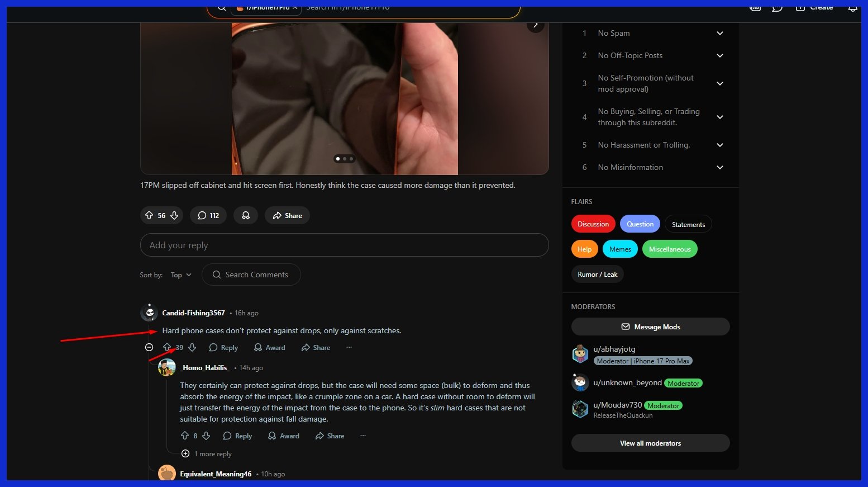Open u/abhayjotg moderator profile
This screenshot has height=487, width=868.
[x=614, y=349]
